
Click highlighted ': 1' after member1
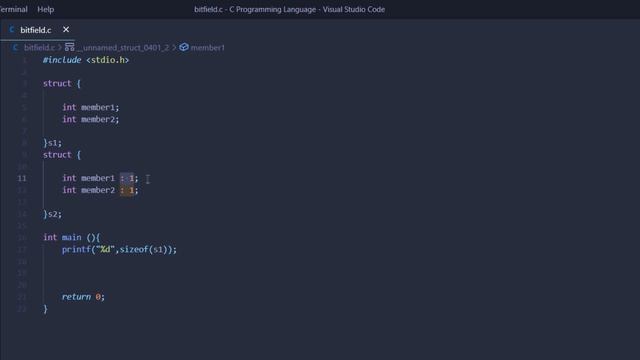tap(127, 178)
